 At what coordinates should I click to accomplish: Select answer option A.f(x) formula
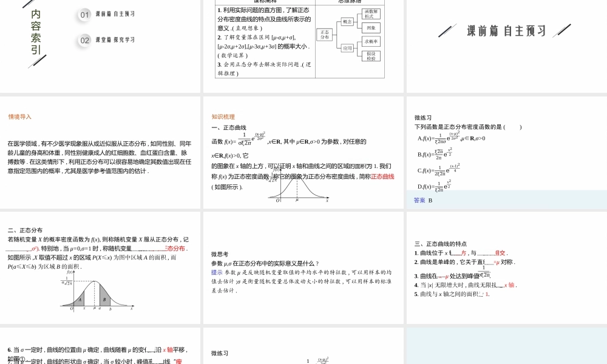tap(451, 137)
